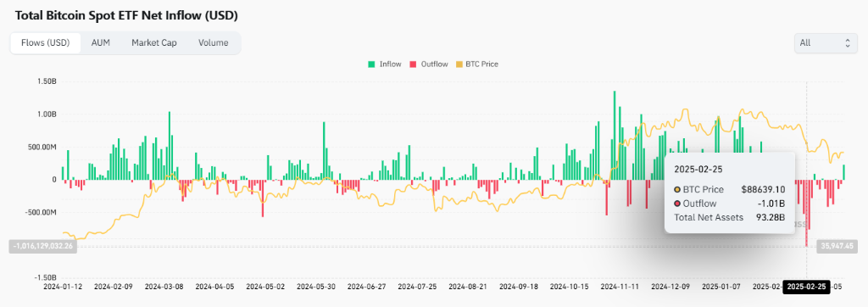Click the chart title Total Bitcoin Spot ETF Net Inflow

126,15
